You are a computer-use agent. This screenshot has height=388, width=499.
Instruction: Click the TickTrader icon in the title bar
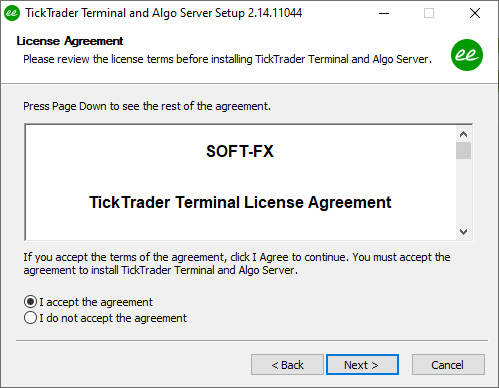12,13
